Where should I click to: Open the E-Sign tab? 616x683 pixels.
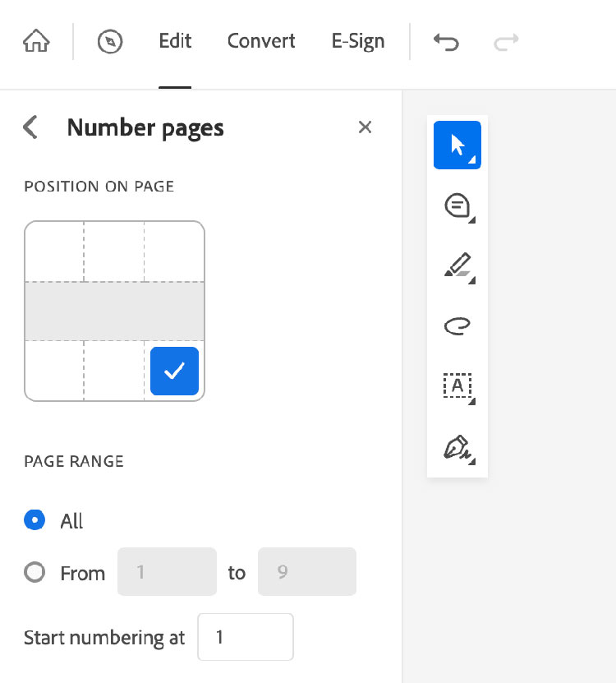358,41
